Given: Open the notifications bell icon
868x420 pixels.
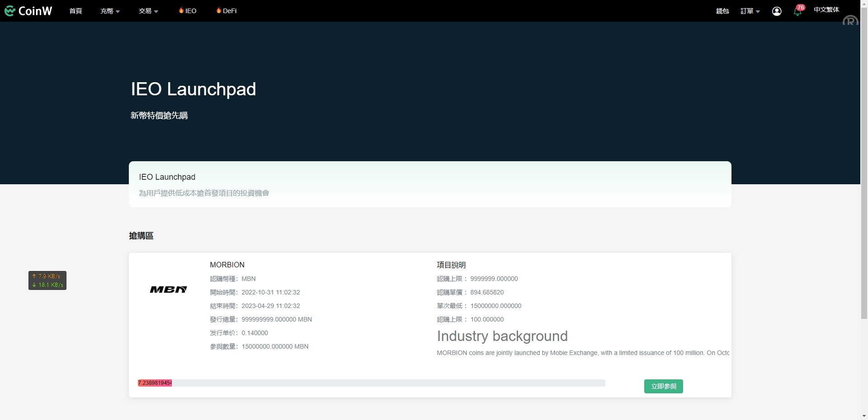Looking at the screenshot, I should click(x=797, y=12).
